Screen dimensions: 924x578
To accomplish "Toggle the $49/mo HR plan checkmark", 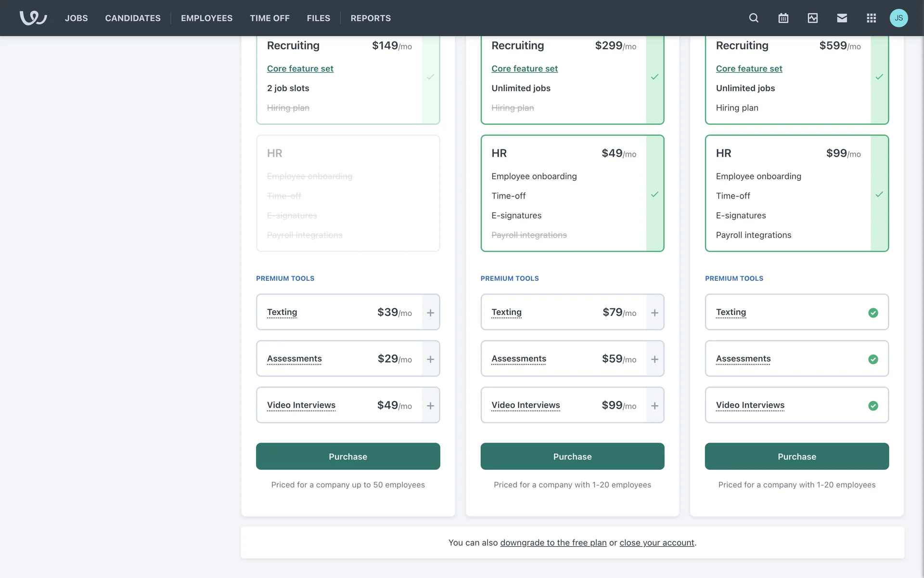I will 654,194.
